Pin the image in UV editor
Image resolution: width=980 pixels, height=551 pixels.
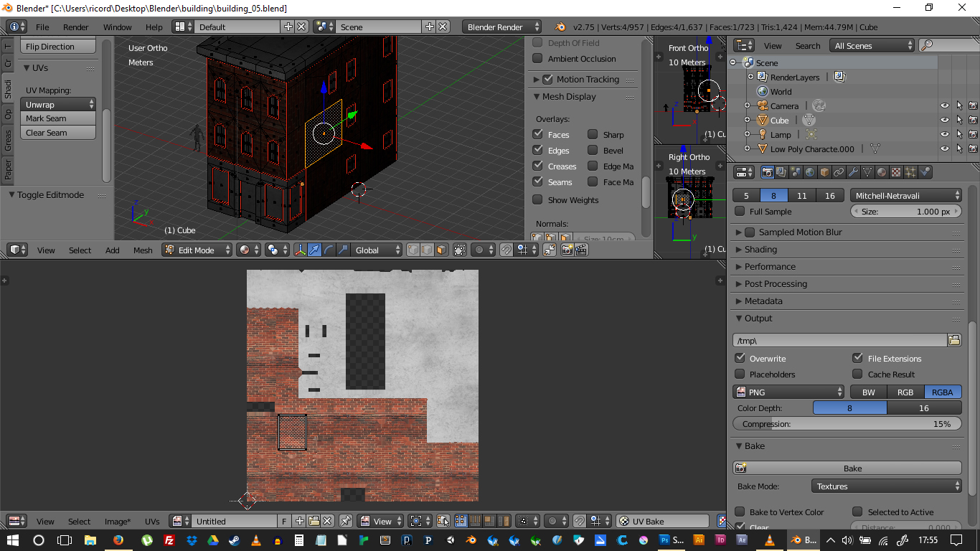(345, 521)
